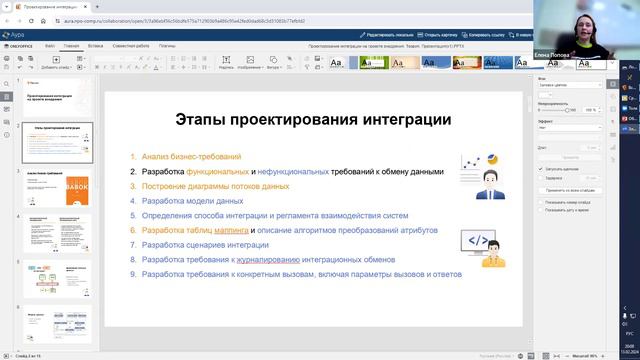Viewport: 640px width, 360px height.
Task: Click the Undo arrow icon
Action: coord(20,67)
